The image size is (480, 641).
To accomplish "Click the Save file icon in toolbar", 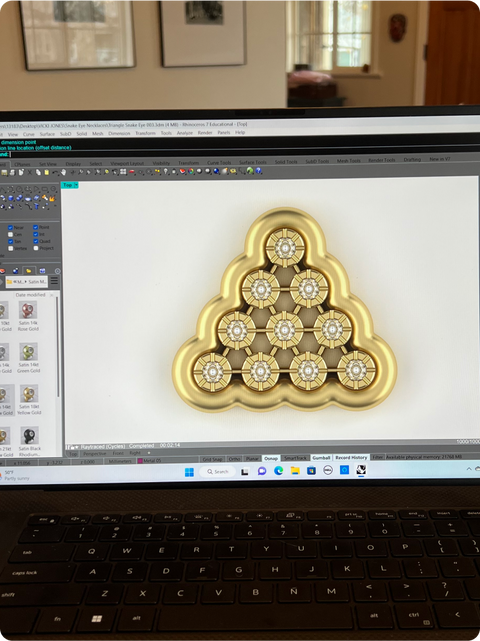I will [4, 173].
